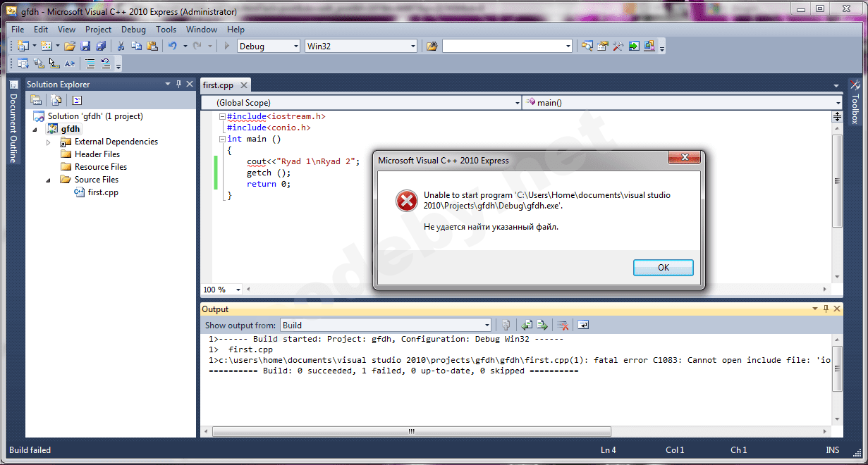Click Clear All icon in Output pane
This screenshot has height=465, width=868.
click(563, 325)
